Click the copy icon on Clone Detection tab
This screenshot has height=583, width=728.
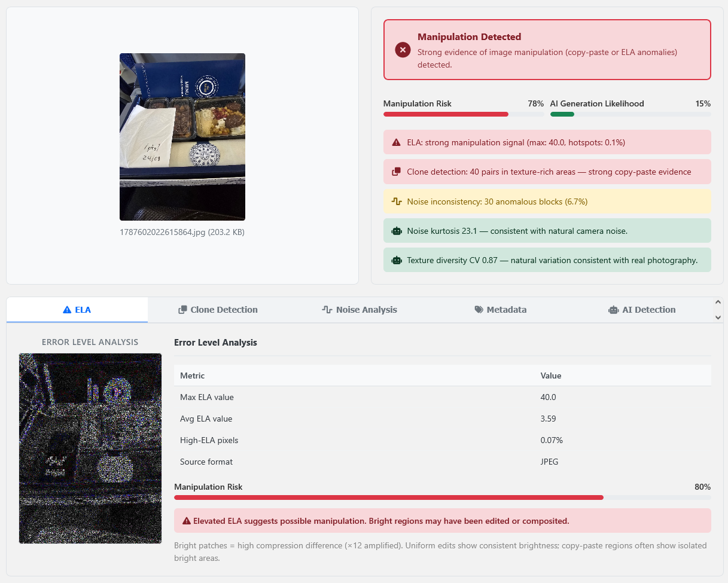tap(182, 310)
